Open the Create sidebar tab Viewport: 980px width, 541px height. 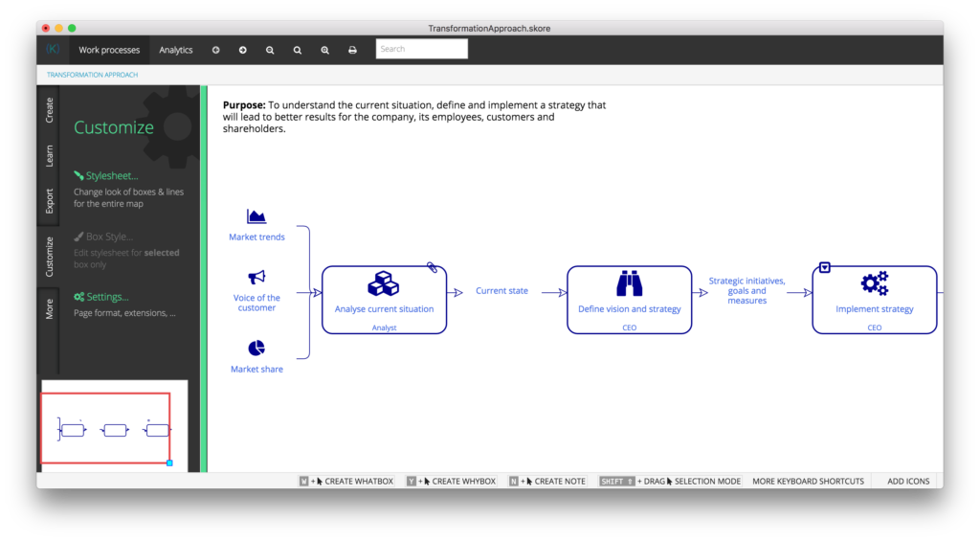tap(50, 110)
